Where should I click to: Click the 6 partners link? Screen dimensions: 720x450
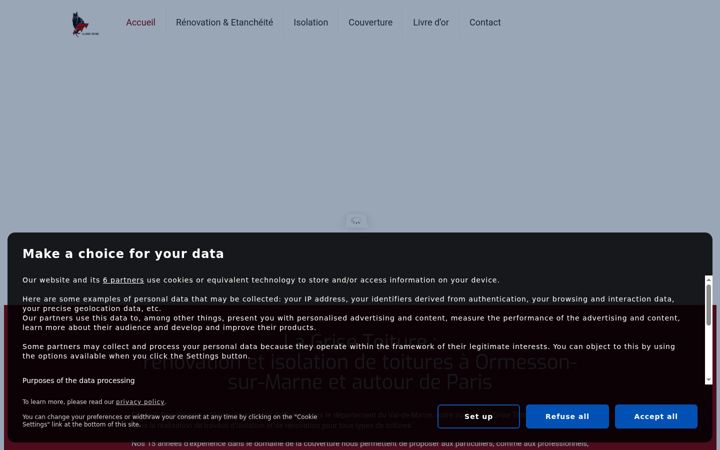click(x=123, y=280)
